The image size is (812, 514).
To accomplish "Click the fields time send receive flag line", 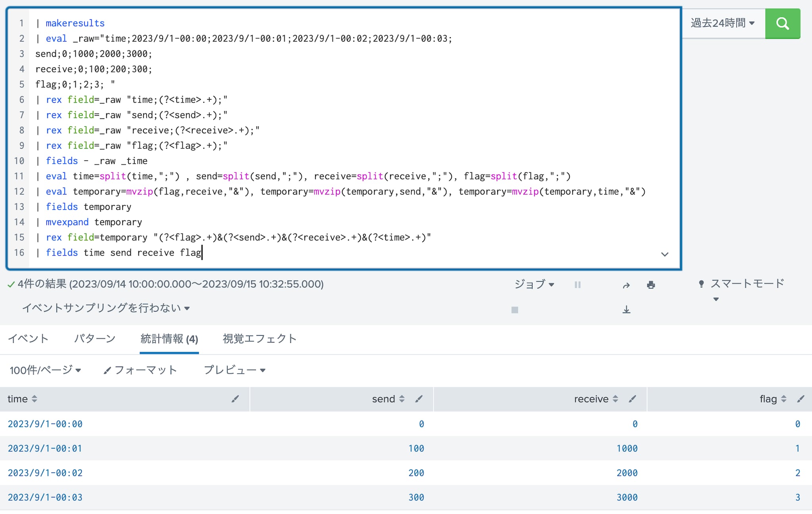I will pyautogui.click(x=119, y=252).
